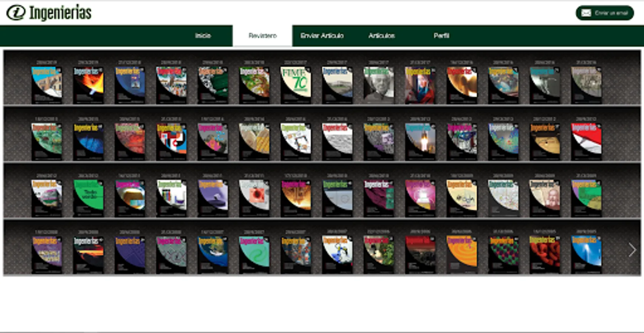
Task: Select the green 'Todo verde' cover
Action: (88, 198)
